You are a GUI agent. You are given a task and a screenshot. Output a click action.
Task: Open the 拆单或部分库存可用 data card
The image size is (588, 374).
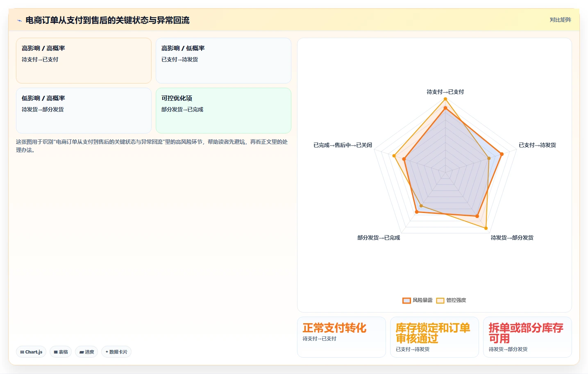click(x=527, y=337)
